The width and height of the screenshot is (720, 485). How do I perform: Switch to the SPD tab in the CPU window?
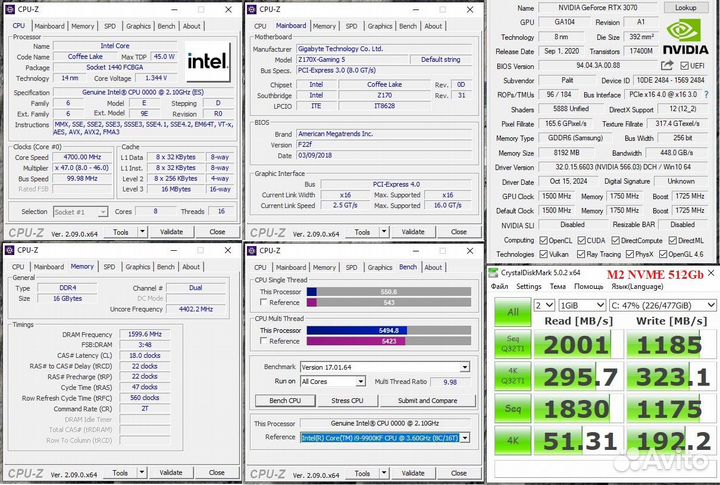tap(110, 26)
